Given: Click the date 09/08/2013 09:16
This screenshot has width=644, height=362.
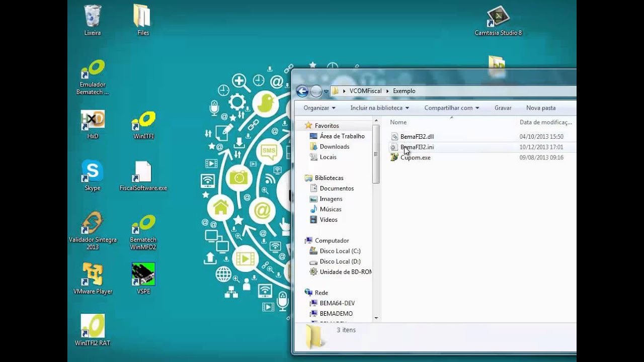Looking at the screenshot, I should [x=541, y=157].
